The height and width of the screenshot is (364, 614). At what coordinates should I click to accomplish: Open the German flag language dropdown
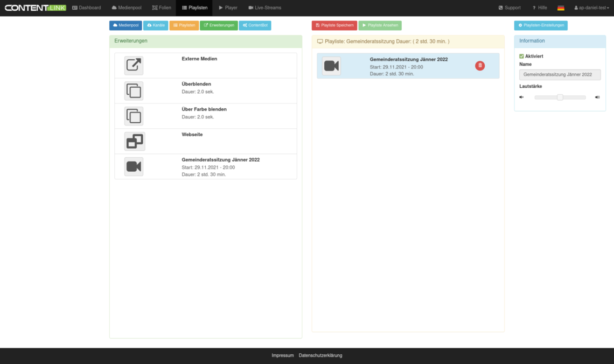coord(561,8)
